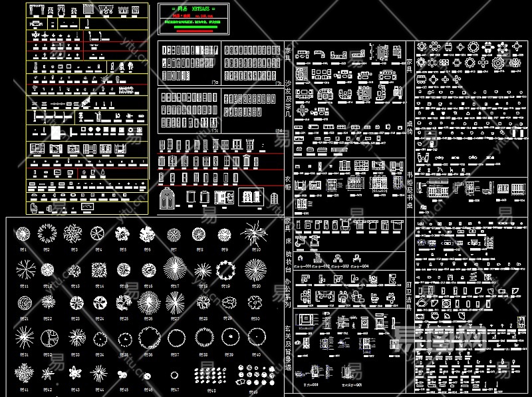The image size is (532, 397).
Task: Pick the snowflake-shaped tree 树41
Action: pos(24,373)
